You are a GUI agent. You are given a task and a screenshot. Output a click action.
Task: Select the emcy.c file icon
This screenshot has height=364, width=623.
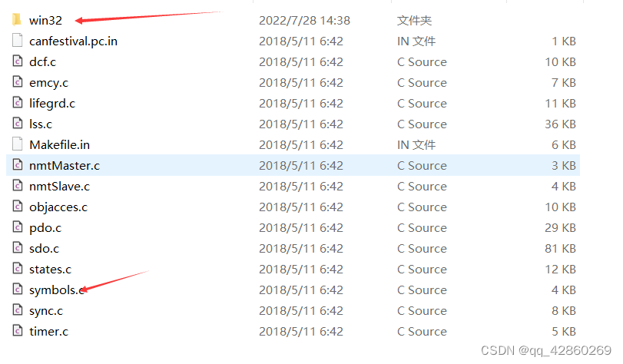(18, 82)
